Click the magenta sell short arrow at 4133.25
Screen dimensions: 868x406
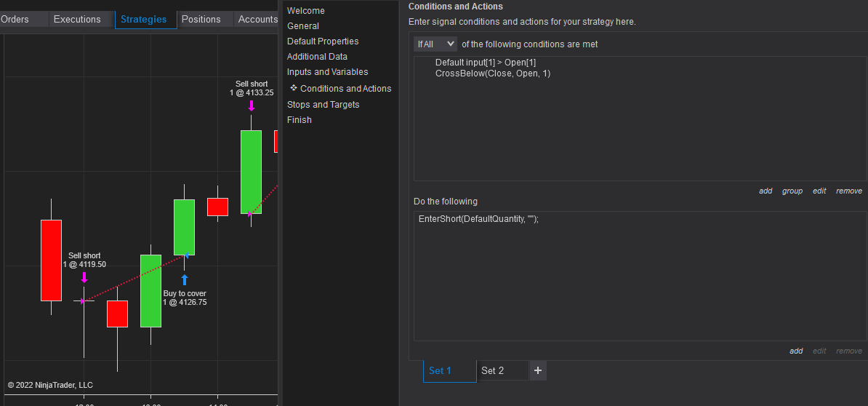(x=252, y=106)
